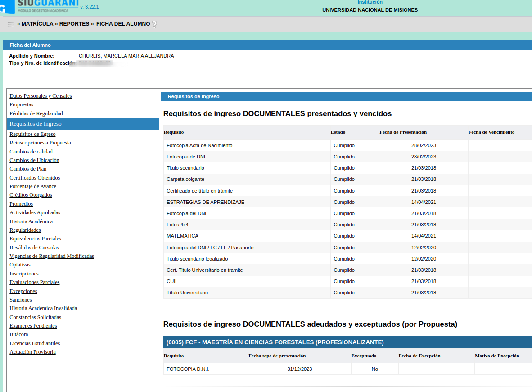Click Universidad Nacional de Misiones institution label

(x=370, y=10)
